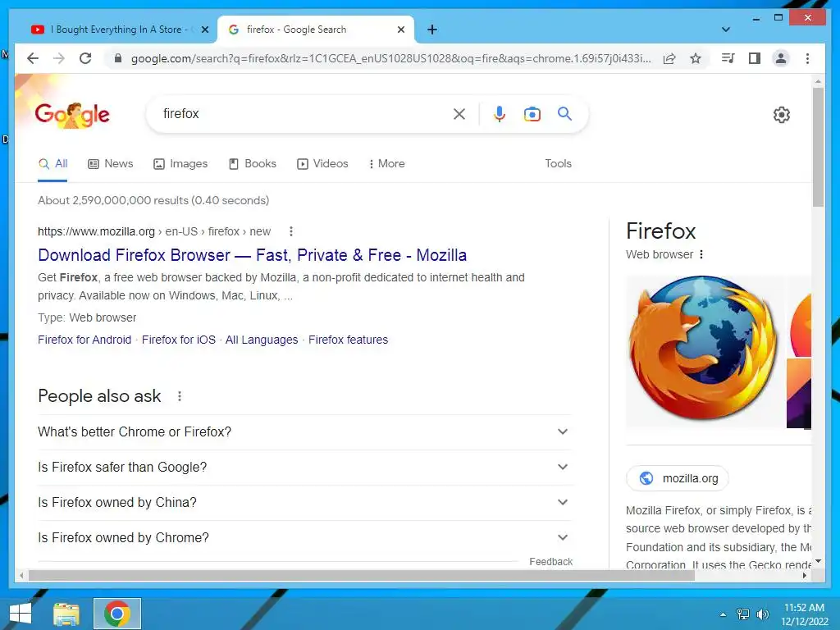Open Chrome's three-dot menu
840x630 pixels.
807,58
